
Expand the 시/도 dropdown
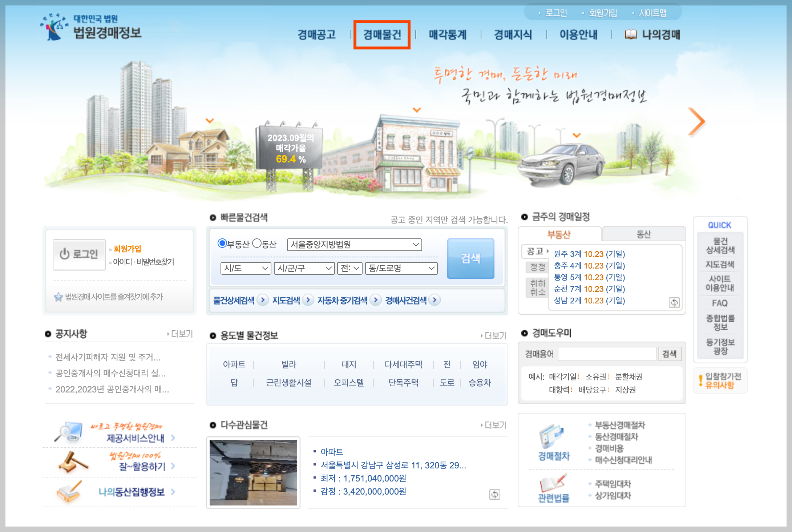click(x=246, y=268)
